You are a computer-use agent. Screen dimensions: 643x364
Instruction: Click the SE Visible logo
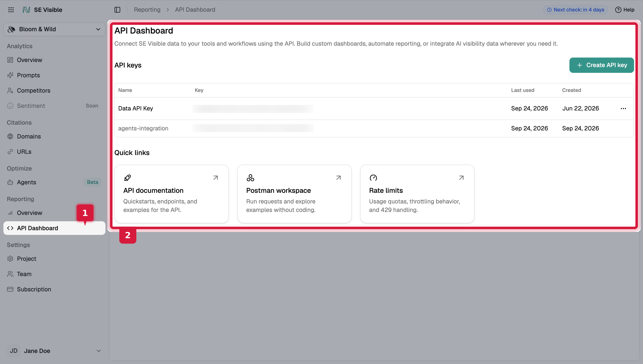click(x=26, y=10)
